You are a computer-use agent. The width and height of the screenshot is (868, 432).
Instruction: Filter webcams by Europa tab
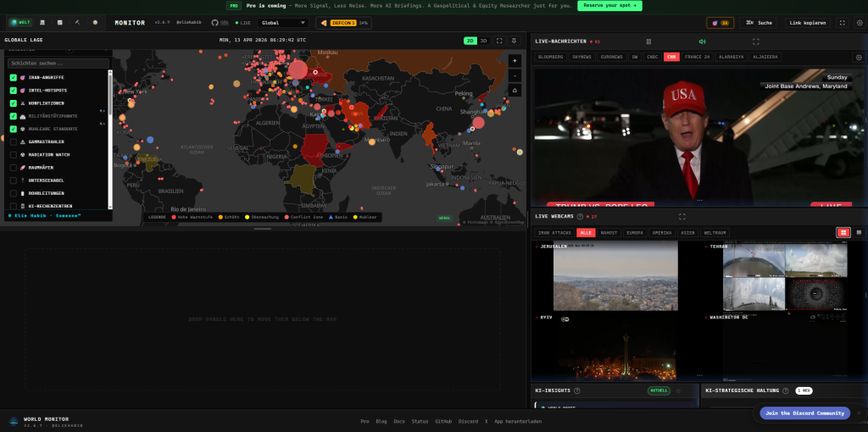[x=633, y=232]
